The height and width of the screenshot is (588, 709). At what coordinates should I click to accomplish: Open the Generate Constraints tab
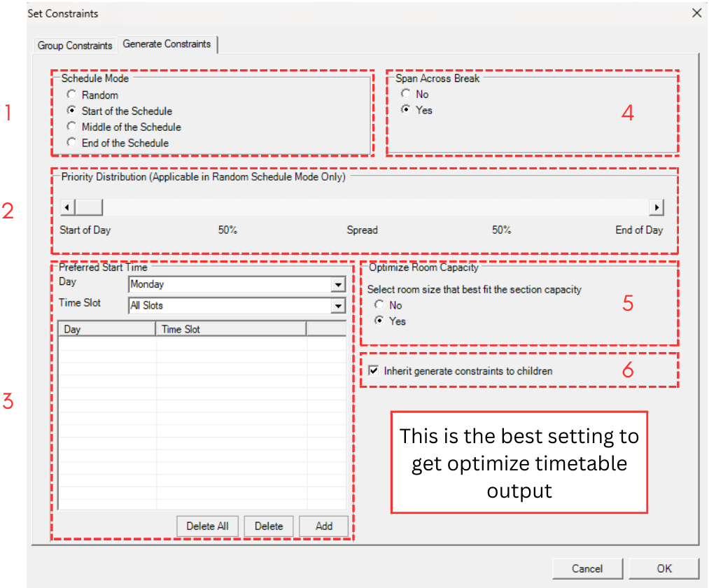coord(167,44)
